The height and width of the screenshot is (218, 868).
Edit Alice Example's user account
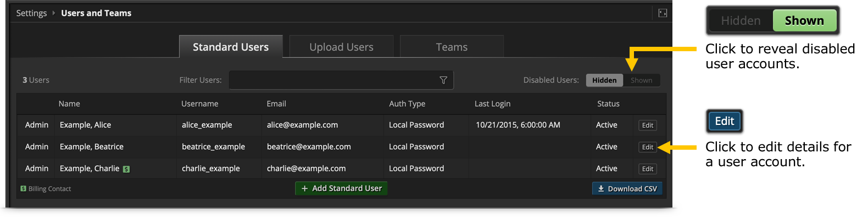[x=648, y=126]
